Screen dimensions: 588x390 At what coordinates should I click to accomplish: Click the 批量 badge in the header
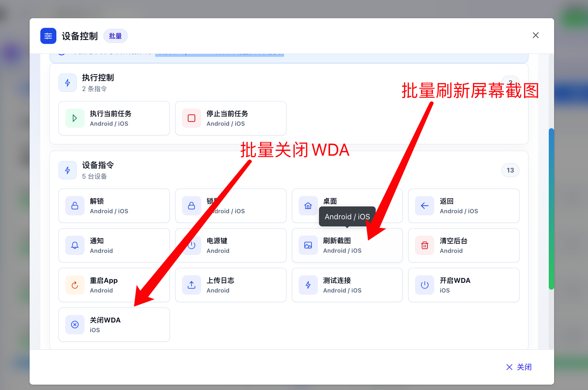116,36
